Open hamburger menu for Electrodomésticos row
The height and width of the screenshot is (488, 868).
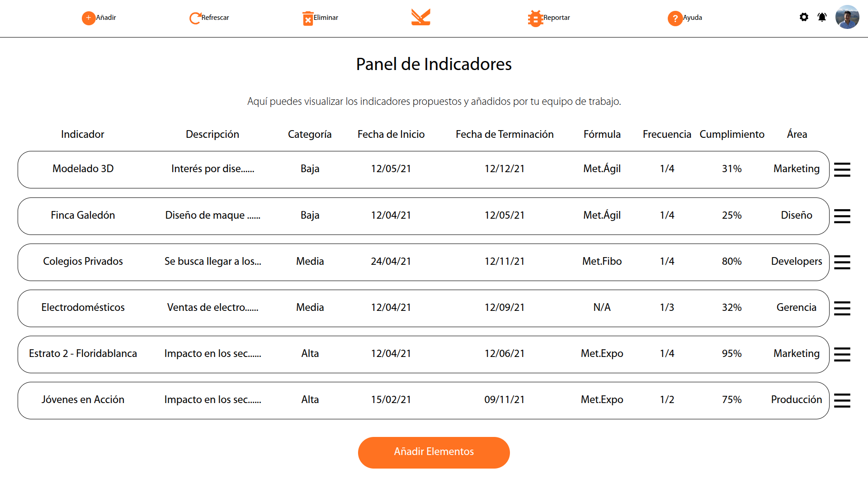[x=842, y=308]
